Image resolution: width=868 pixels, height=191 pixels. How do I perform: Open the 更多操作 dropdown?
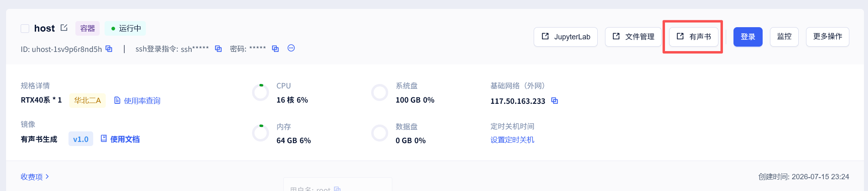tap(827, 37)
